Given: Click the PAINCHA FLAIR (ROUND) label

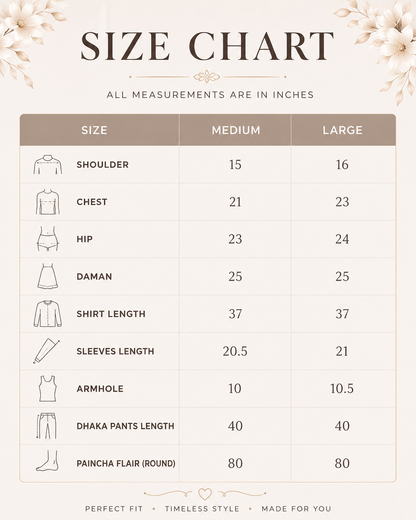Looking at the screenshot, I should [x=126, y=463].
